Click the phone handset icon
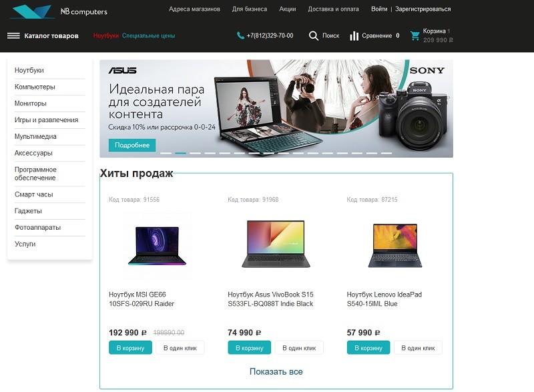The image size is (534, 392). pos(240,35)
